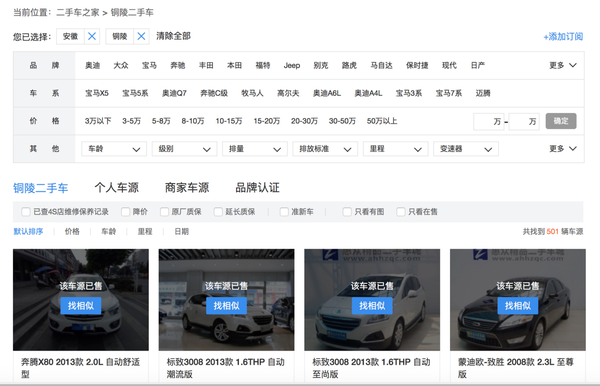Select brand 奔驰
600x386 pixels.
coord(178,65)
